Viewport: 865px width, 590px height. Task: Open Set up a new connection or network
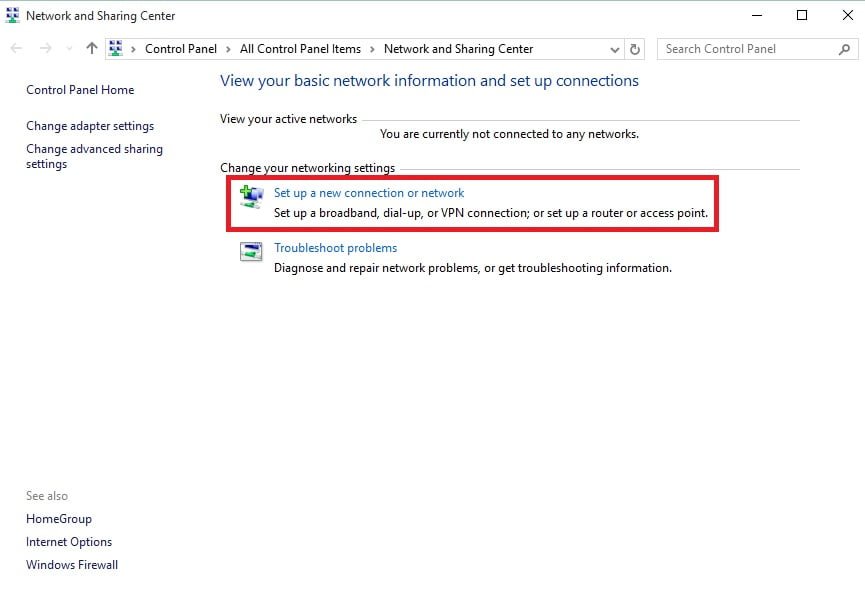[369, 193]
